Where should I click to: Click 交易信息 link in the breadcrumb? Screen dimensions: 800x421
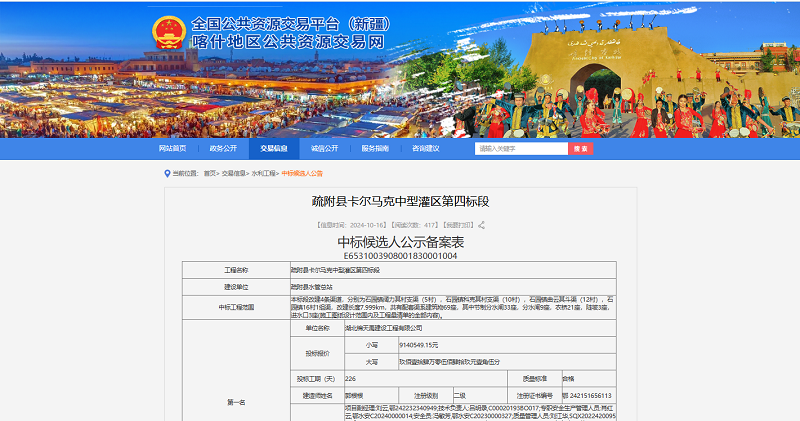(233, 173)
